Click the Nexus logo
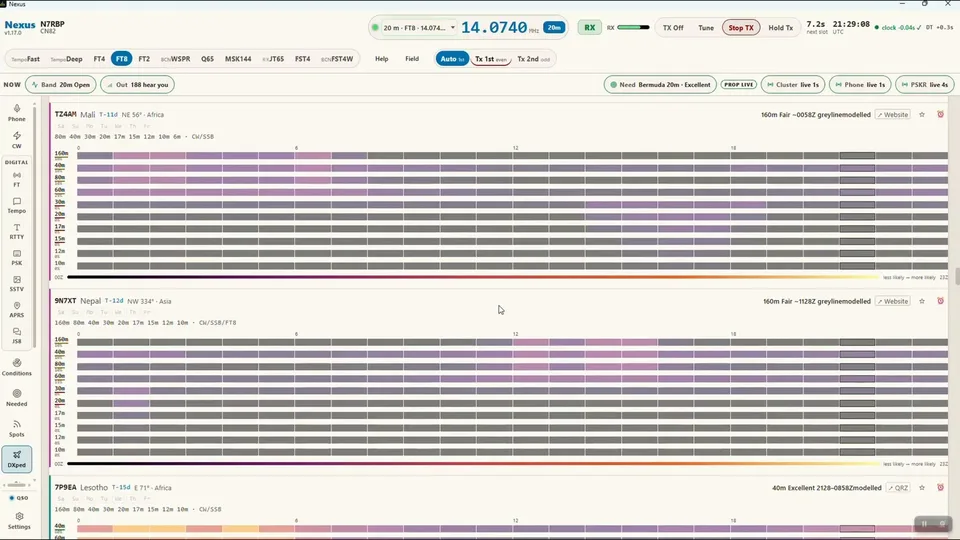 pos(20,25)
